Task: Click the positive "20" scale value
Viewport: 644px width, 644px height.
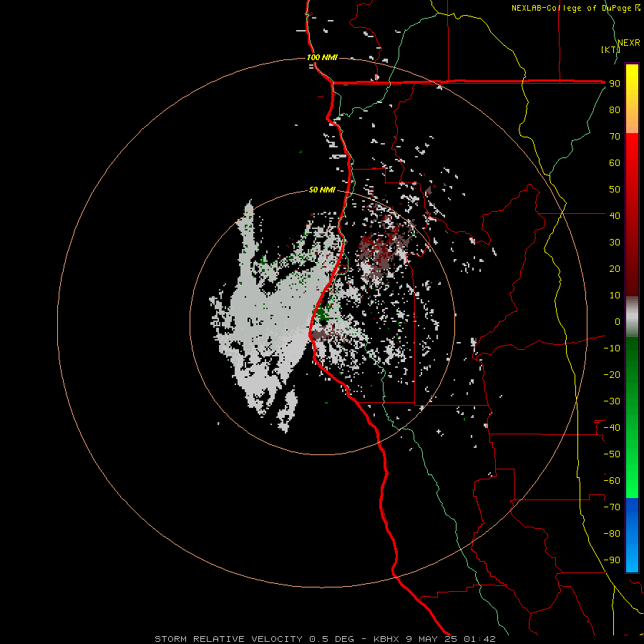Action: pyautogui.click(x=615, y=268)
